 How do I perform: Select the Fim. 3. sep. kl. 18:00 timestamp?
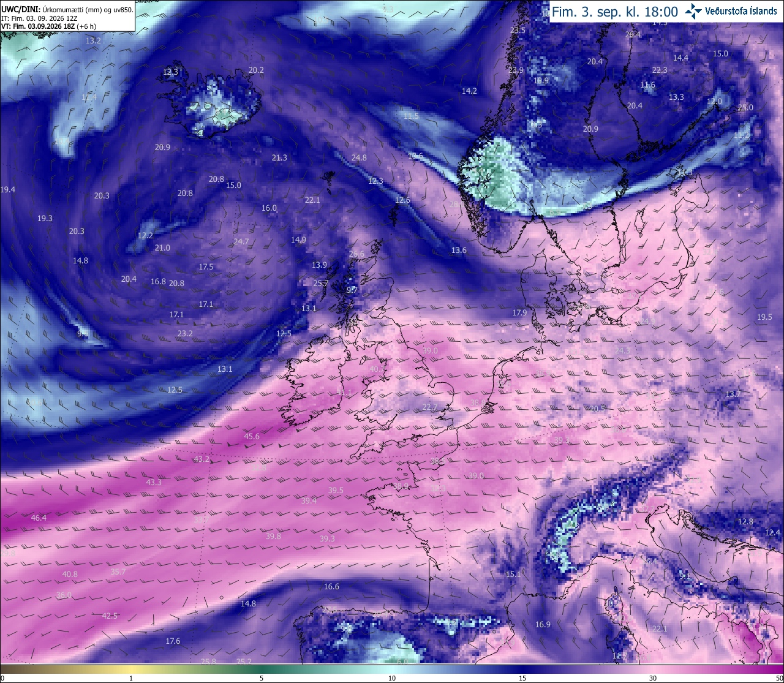(615, 12)
